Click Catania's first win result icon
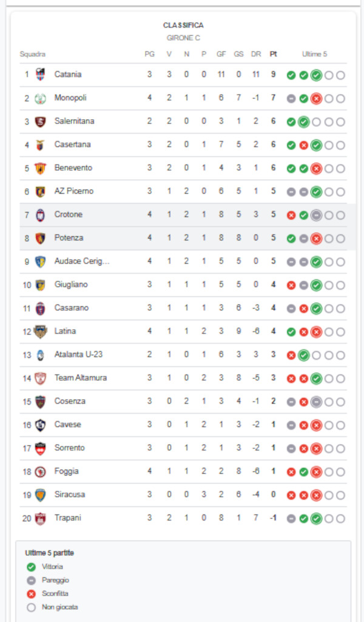The image size is (364, 622). (291, 75)
